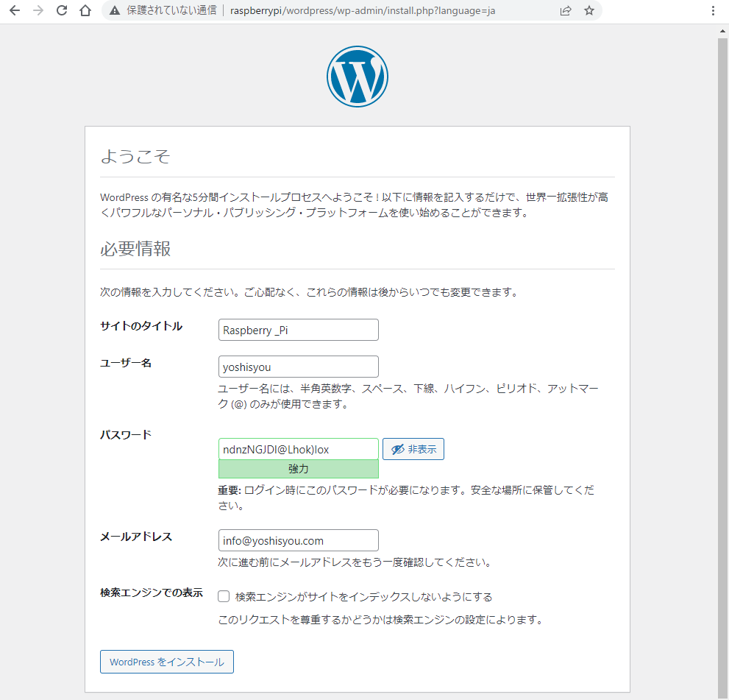729x700 pixels.
Task: Reload the WordPress install page
Action: click(x=62, y=11)
